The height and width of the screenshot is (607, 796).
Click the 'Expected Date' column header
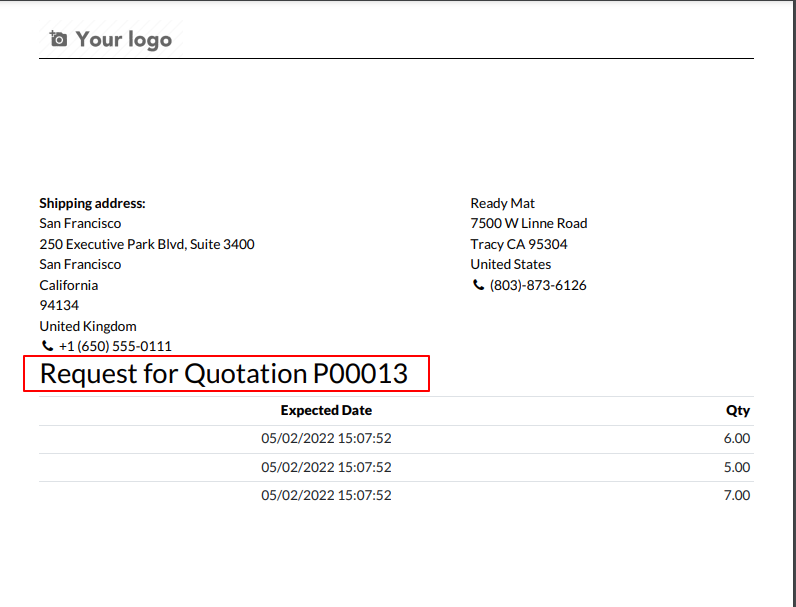[326, 410]
